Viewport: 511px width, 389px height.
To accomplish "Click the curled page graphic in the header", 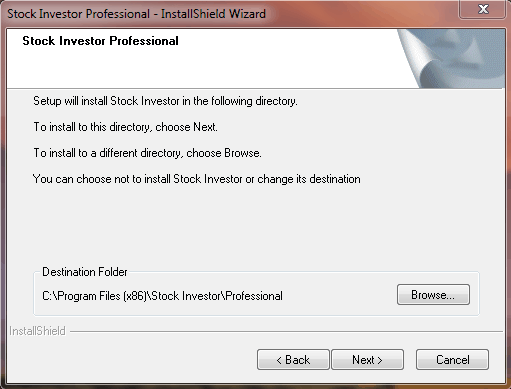I will click(451, 58).
